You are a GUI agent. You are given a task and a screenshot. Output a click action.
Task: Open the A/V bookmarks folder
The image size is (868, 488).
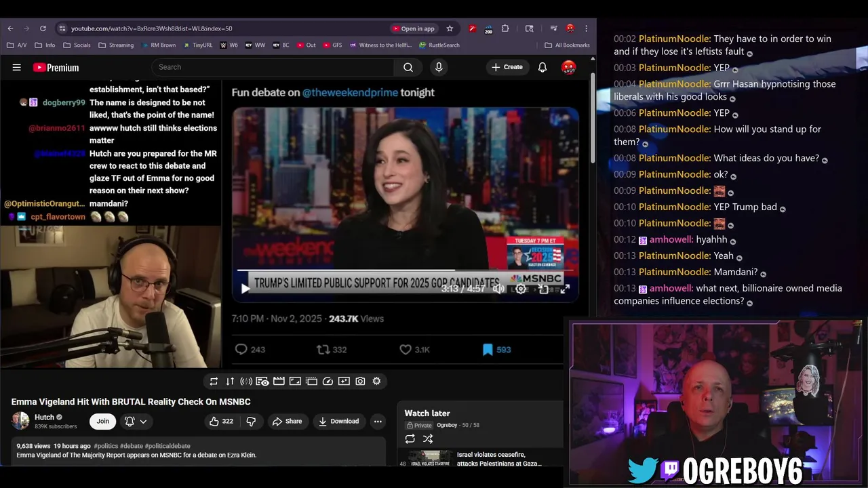tap(18, 45)
